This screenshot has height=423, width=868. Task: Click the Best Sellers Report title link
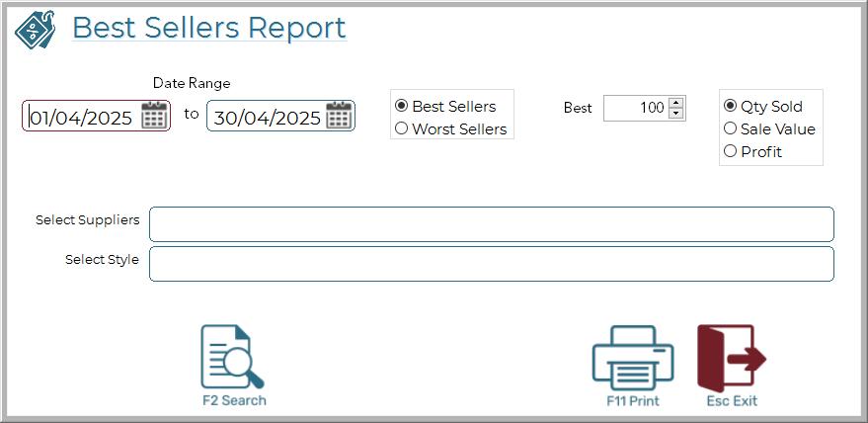pos(209,27)
